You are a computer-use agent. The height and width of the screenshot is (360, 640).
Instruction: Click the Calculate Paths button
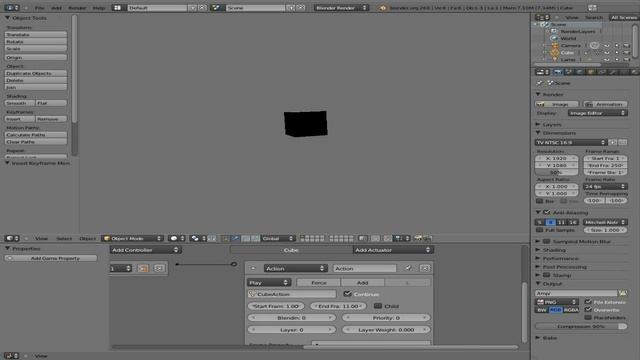[36, 135]
